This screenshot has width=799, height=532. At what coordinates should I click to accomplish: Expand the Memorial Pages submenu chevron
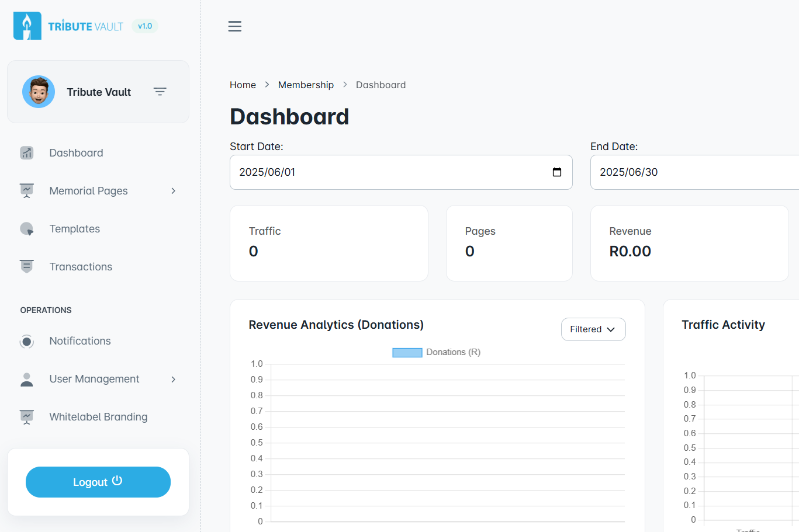click(x=173, y=191)
